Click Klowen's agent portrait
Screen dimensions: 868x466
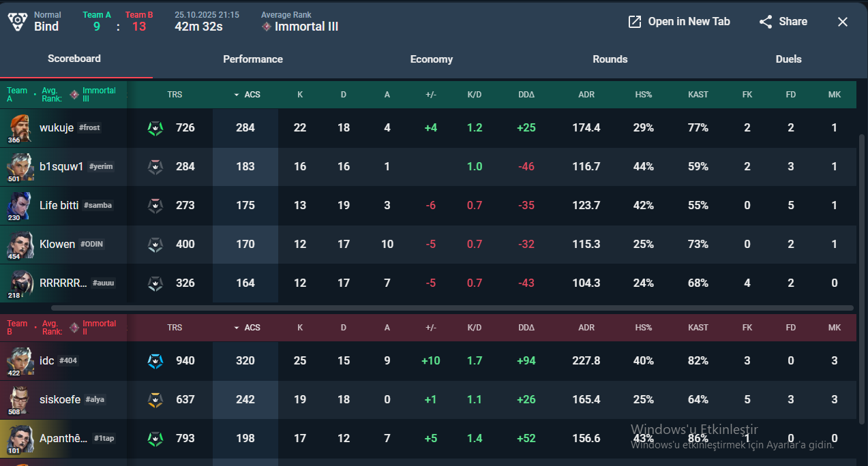(20, 244)
